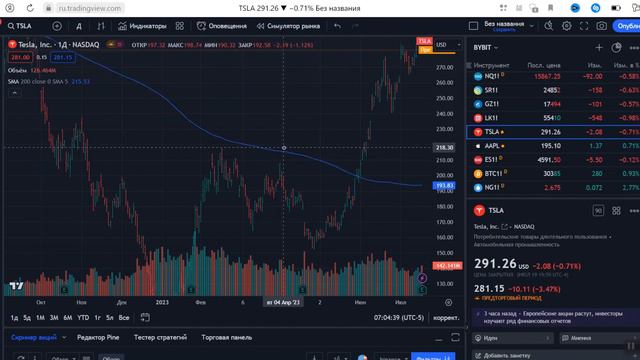This screenshot has width=640, height=360.
Task: Click the undo arrow icon
Action: click(x=337, y=26)
